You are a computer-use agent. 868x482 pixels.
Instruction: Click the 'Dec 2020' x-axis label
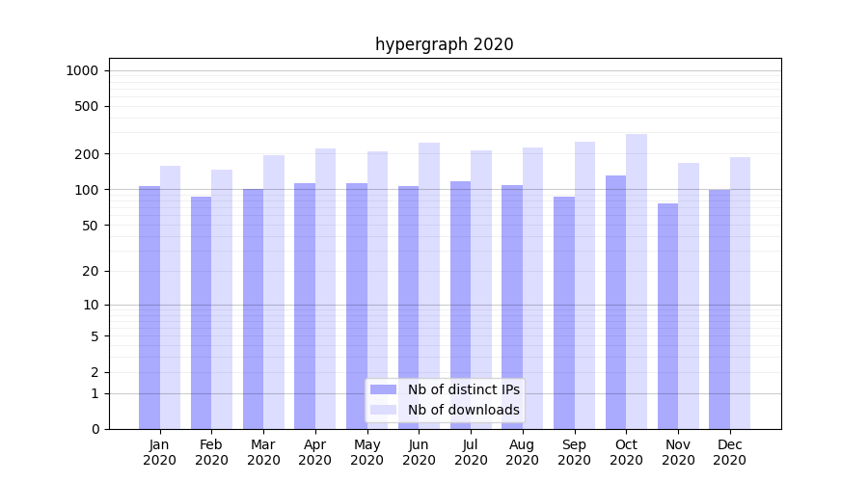tap(729, 452)
